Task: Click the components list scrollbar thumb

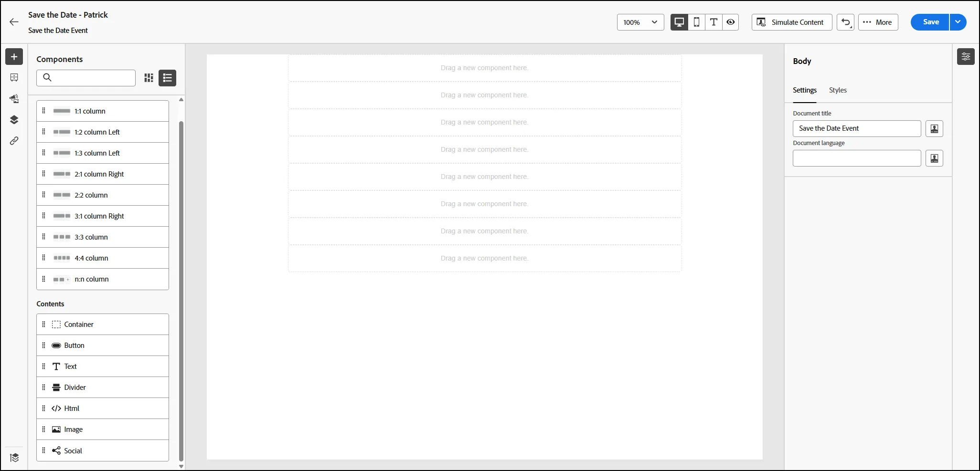Action: (181, 291)
